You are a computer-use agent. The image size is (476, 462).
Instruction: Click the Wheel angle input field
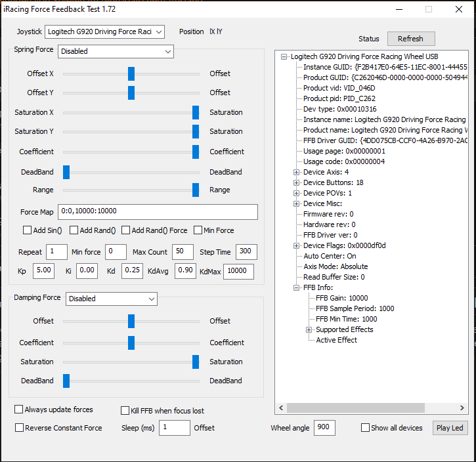point(324,428)
